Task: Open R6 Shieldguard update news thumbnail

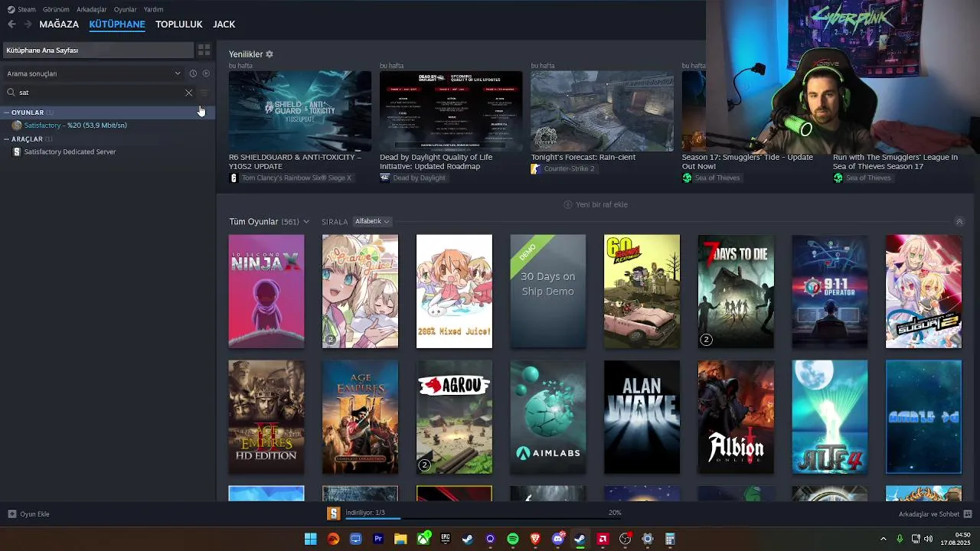Action: coord(300,111)
